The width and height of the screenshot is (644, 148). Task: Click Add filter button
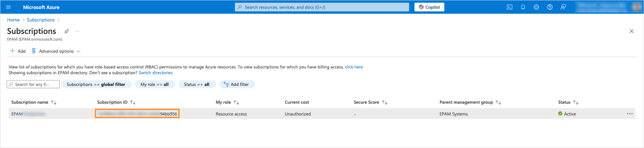click(x=237, y=84)
